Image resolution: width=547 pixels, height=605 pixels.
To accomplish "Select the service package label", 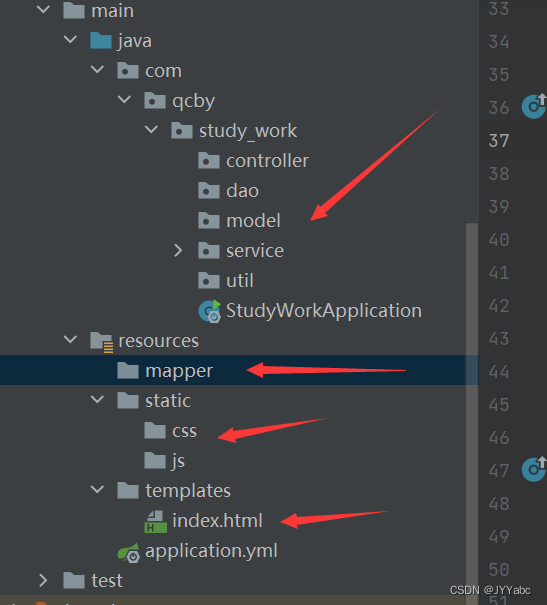I will coord(255,251).
